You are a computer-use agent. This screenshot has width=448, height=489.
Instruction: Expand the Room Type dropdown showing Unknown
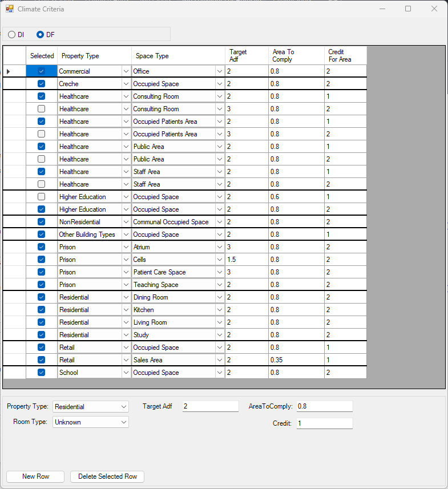coord(124,422)
